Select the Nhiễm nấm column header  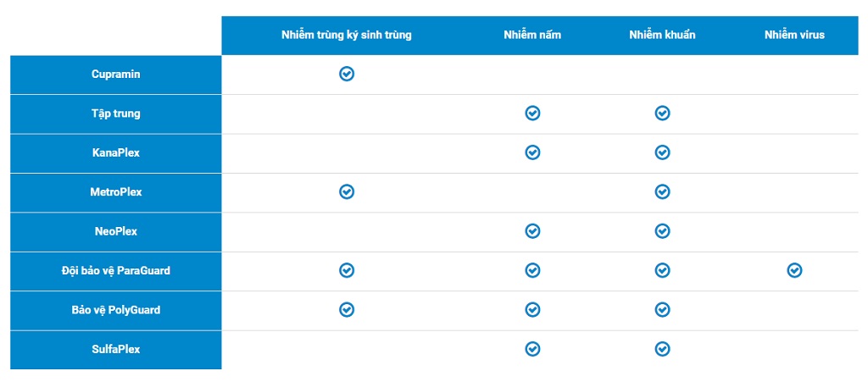coord(531,35)
